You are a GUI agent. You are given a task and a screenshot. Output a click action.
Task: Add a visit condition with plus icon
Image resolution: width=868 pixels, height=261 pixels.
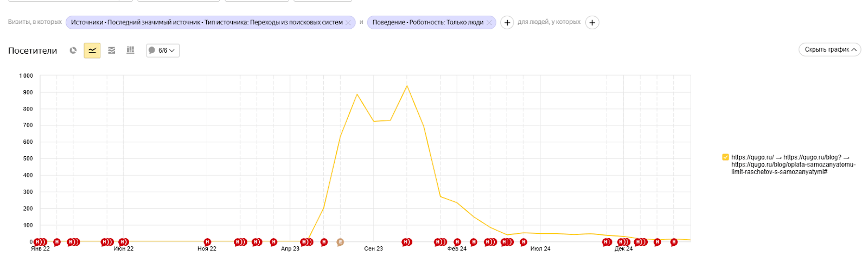click(507, 23)
